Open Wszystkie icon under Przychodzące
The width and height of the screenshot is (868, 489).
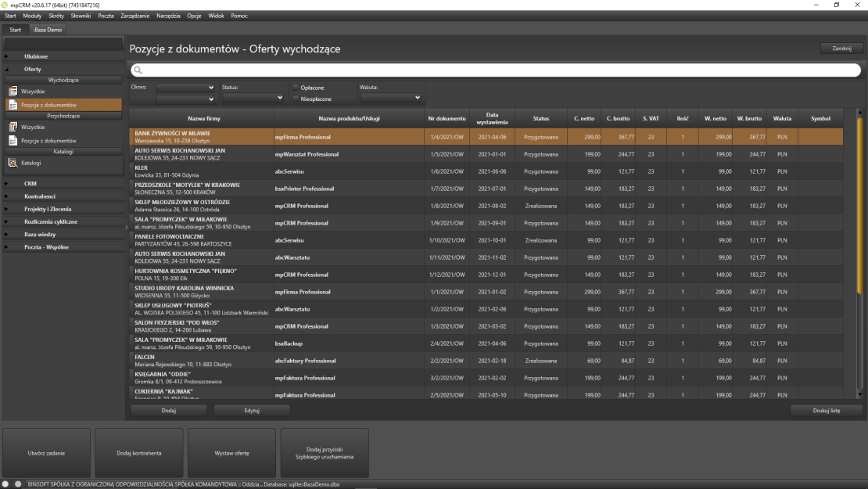coord(13,127)
